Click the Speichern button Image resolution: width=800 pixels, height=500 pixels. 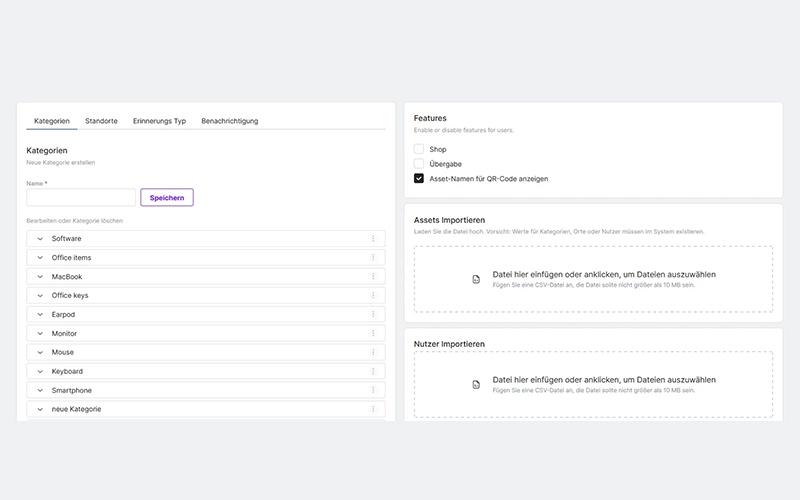tap(167, 197)
